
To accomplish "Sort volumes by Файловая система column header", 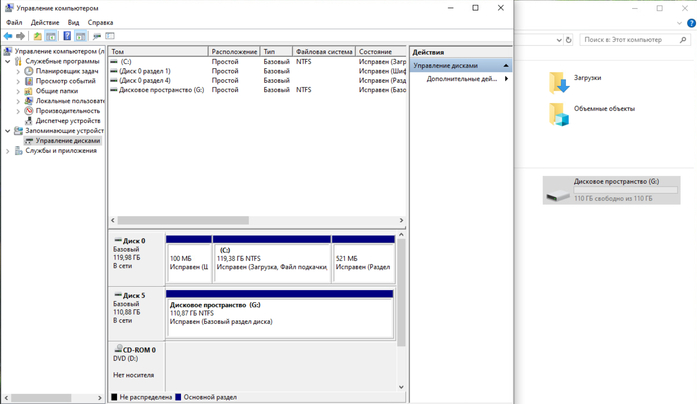I will (x=323, y=51).
